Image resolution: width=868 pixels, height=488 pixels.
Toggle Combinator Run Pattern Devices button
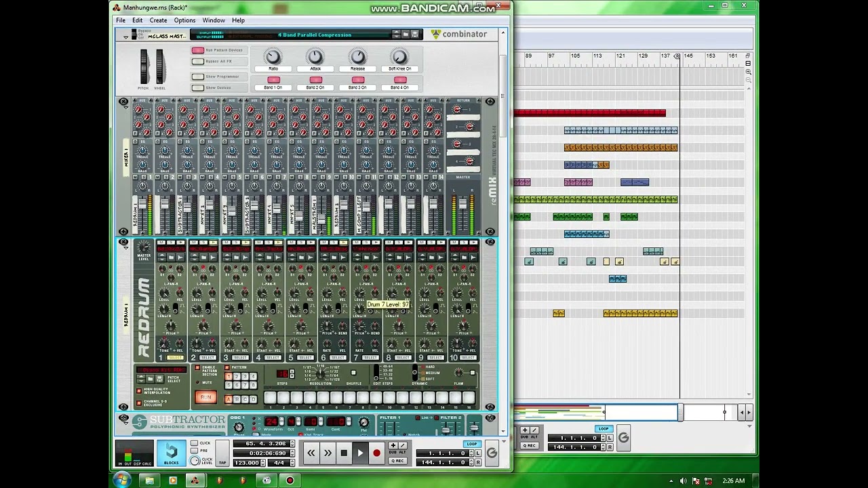point(198,50)
